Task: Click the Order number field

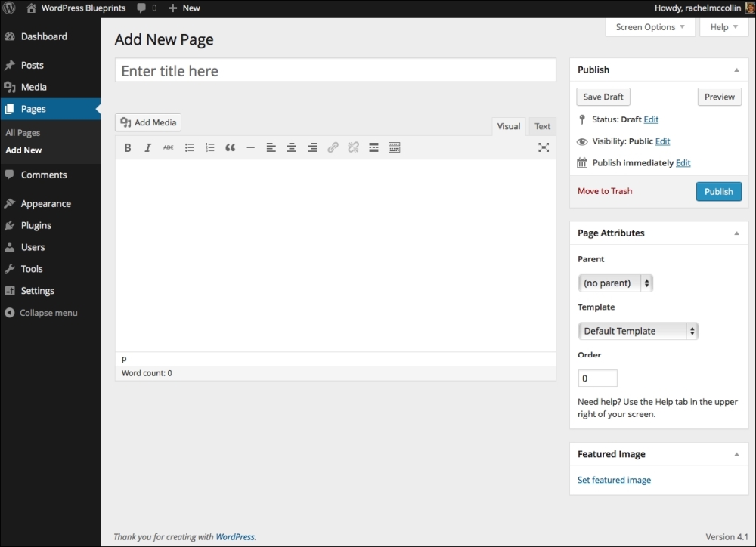Action: tap(597, 379)
